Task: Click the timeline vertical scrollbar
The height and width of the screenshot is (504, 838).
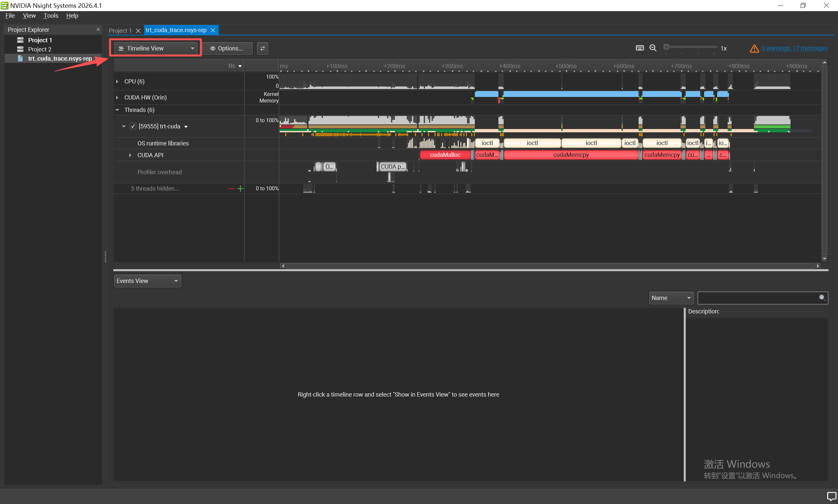Action: coord(824,159)
